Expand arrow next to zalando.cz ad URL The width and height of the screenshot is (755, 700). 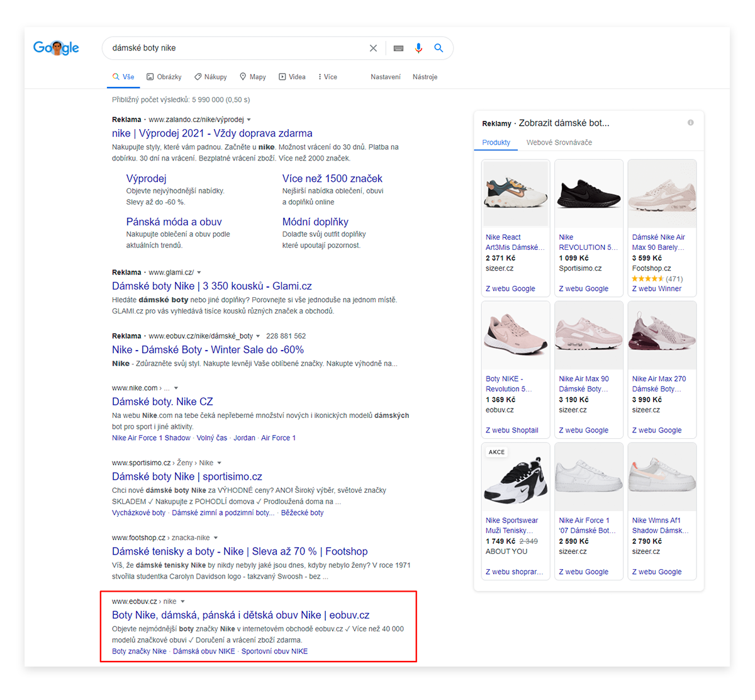coord(249,120)
